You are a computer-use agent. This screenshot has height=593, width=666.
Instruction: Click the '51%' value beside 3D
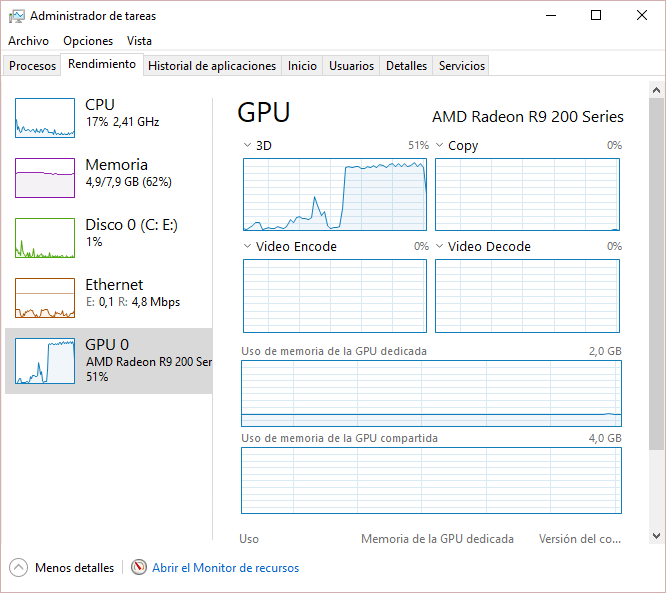click(418, 145)
